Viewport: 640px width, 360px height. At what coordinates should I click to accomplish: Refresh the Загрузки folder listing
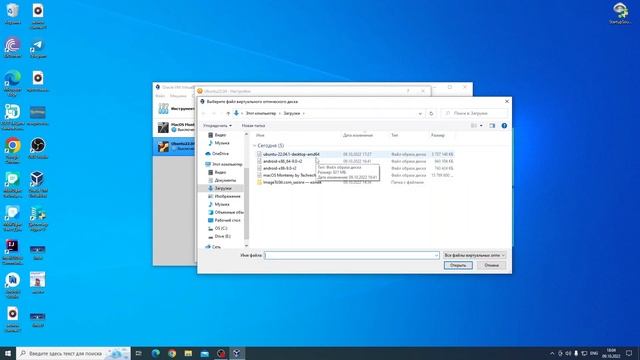tap(431, 113)
